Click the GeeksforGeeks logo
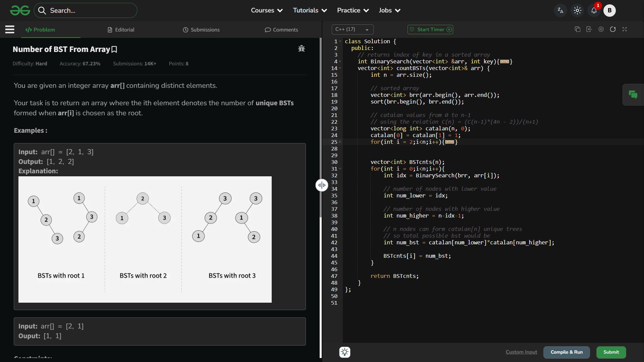644x362 pixels. (20, 10)
